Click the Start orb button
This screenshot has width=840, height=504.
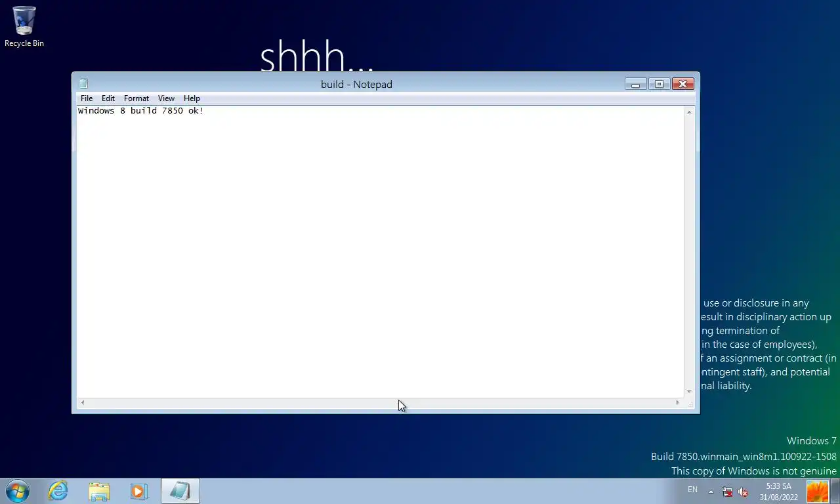coord(18,491)
